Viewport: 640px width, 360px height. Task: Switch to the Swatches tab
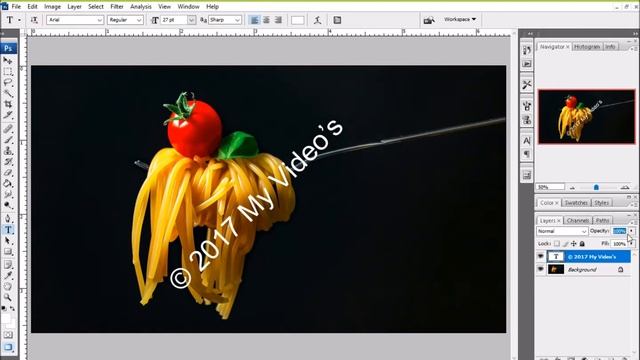click(576, 203)
